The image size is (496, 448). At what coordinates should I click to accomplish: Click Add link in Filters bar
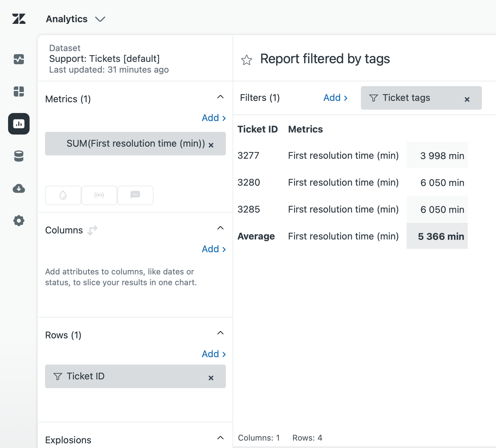point(335,98)
